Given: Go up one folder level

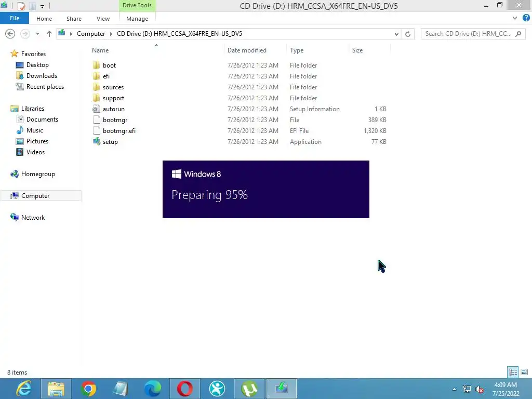Looking at the screenshot, I should [x=49, y=34].
